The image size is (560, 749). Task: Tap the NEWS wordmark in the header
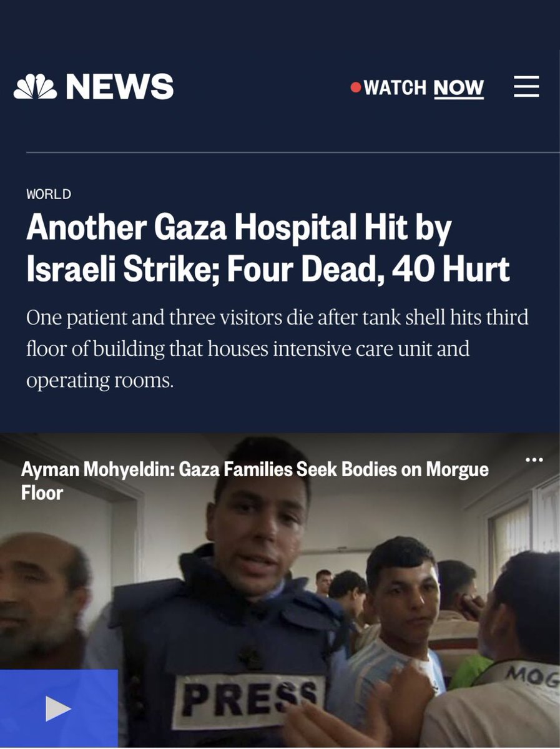[120, 86]
